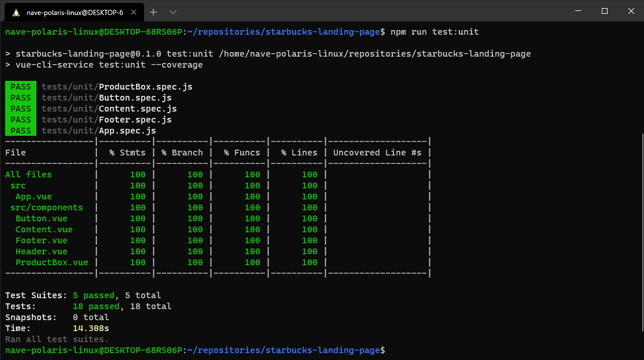Click the 'Uncovered Line #s' column header
644x360 pixels.
(377, 153)
